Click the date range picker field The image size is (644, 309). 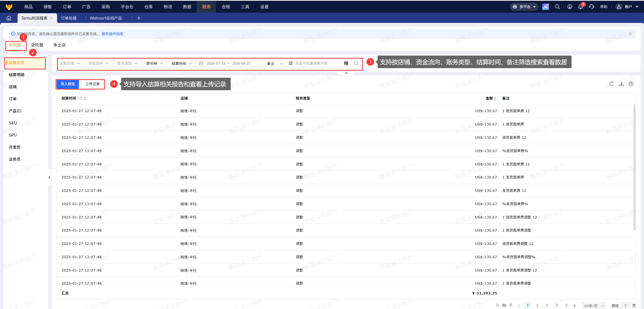point(229,63)
